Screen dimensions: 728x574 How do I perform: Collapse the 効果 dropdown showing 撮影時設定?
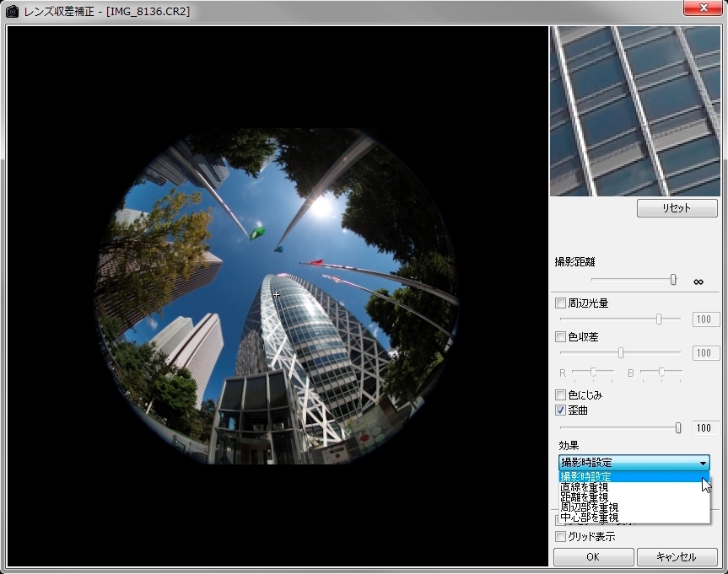click(634, 462)
